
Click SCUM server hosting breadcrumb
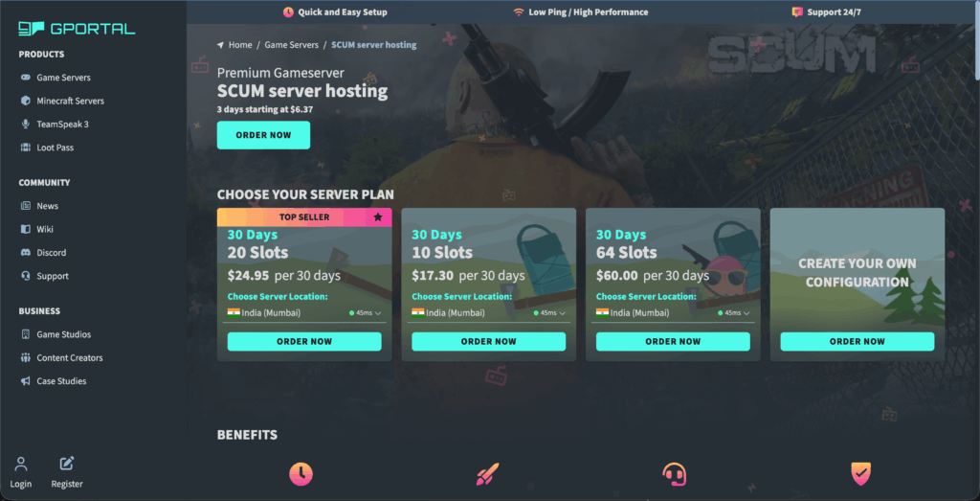point(374,45)
